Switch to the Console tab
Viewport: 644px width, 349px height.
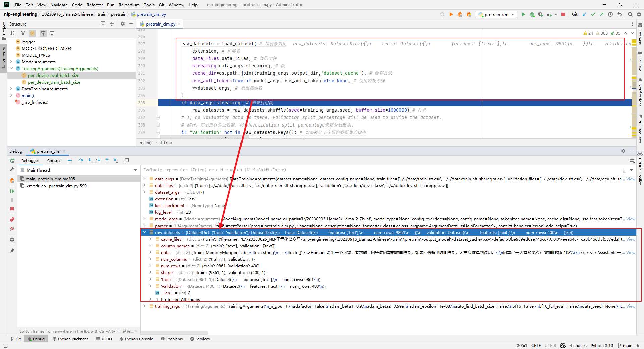coord(54,161)
